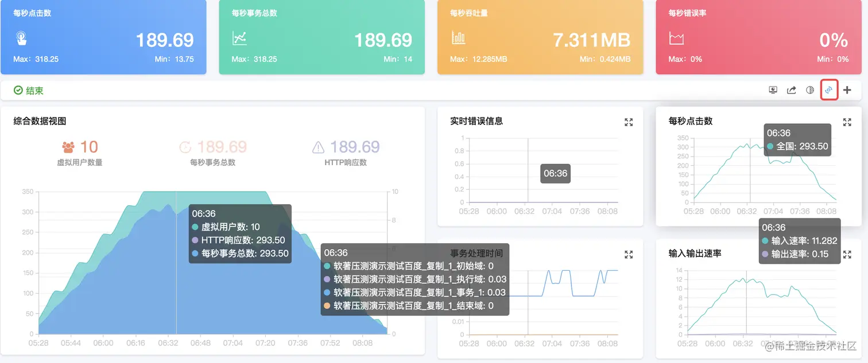
Task: Click the 7.311MB throughput value
Action: pos(592,40)
